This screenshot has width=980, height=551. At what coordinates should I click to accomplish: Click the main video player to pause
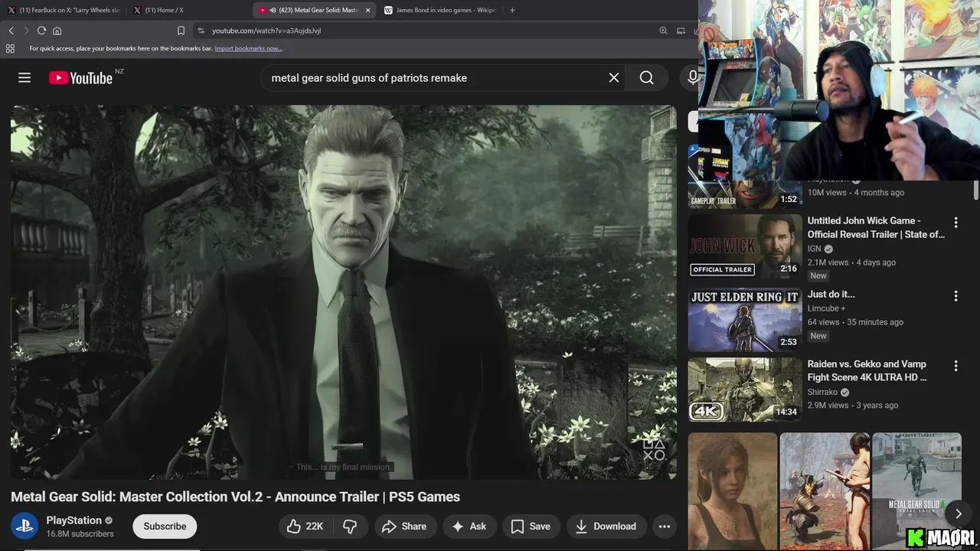click(x=343, y=292)
